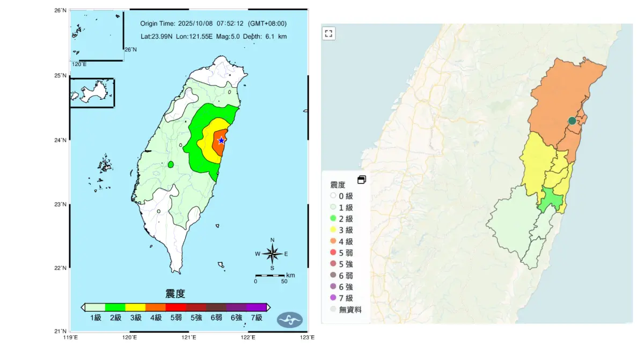
Task: Click the dark green epicenter marker
Action: tap(572, 121)
